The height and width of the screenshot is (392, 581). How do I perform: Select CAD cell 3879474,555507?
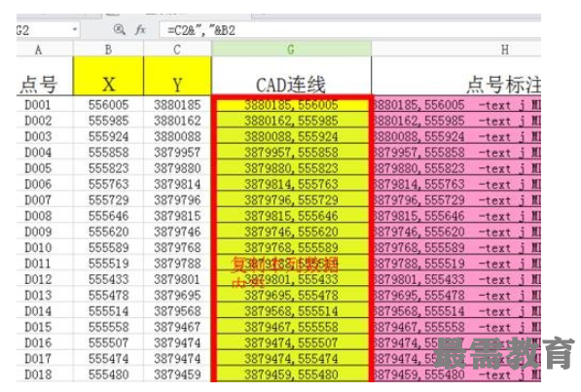292,342
